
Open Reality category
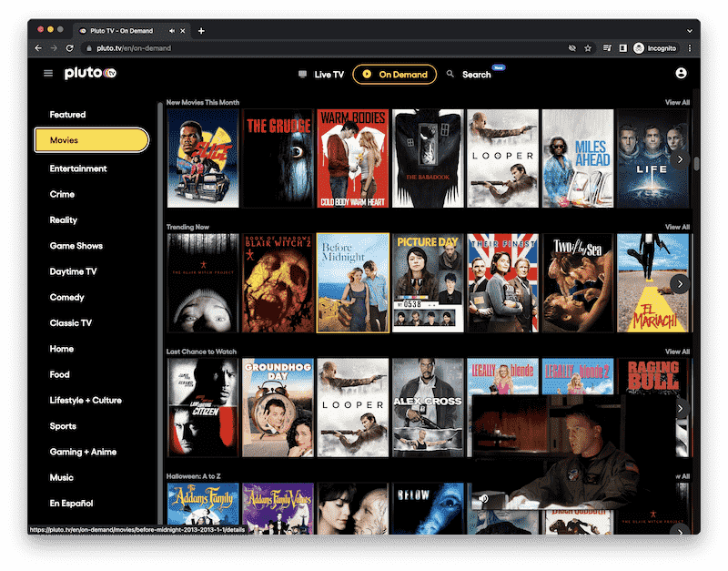(x=64, y=220)
